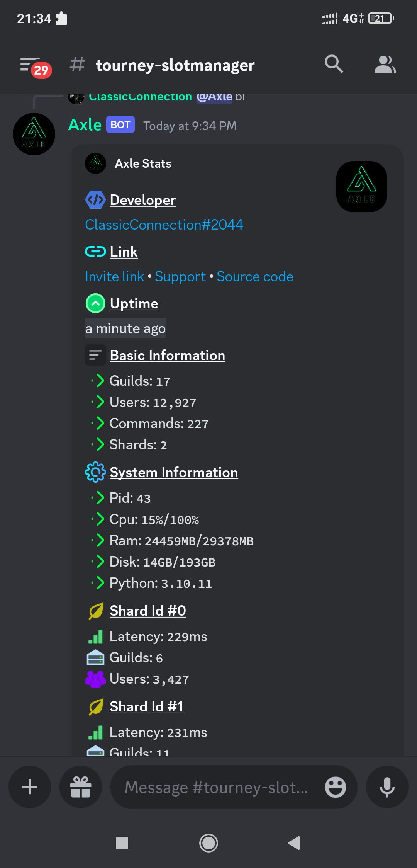Tap the BOT tag next to Axle

click(x=120, y=124)
